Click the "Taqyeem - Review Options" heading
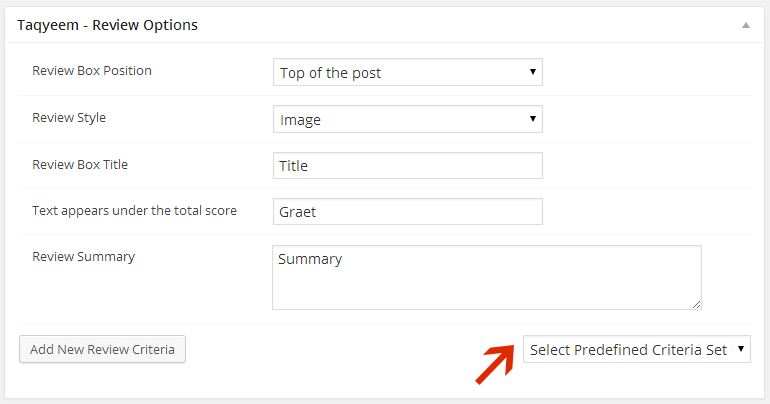Image resolution: width=770 pixels, height=404 pixels. (x=107, y=25)
